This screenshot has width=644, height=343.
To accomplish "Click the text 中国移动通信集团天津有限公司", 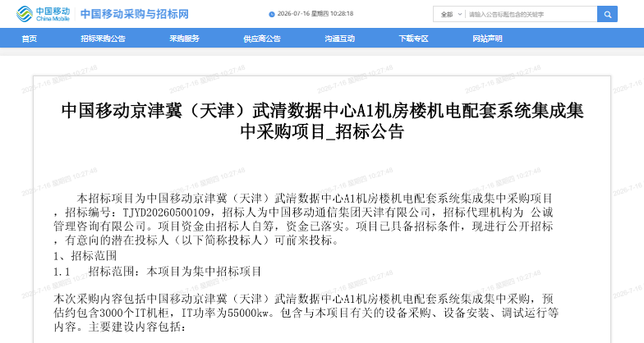I will click(350, 213).
